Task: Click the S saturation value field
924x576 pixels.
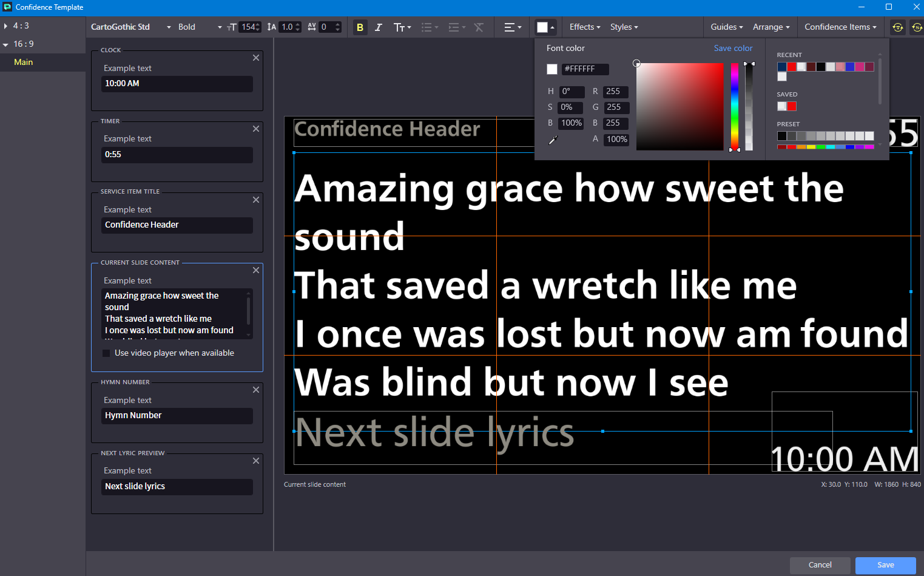Action: (570, 107)
